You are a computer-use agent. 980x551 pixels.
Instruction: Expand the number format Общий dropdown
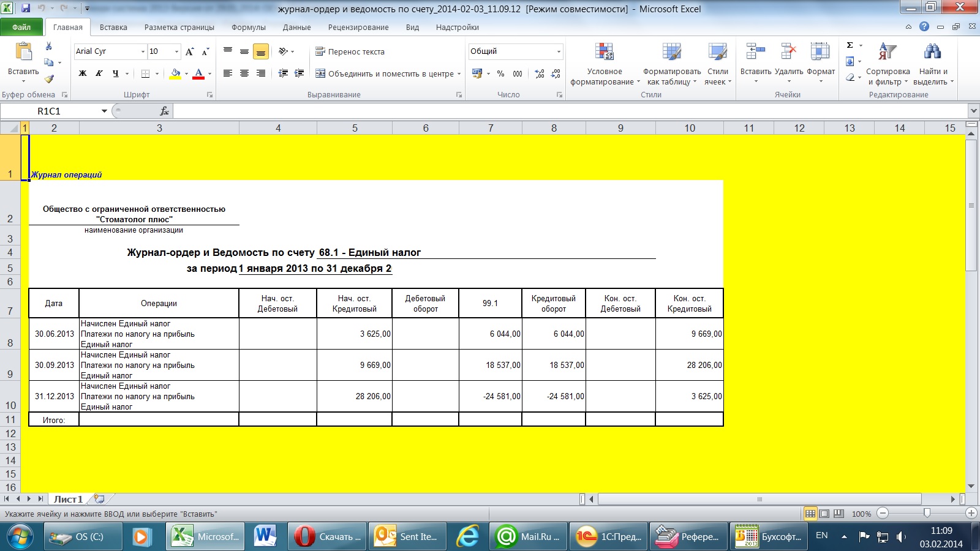(559, 51)
